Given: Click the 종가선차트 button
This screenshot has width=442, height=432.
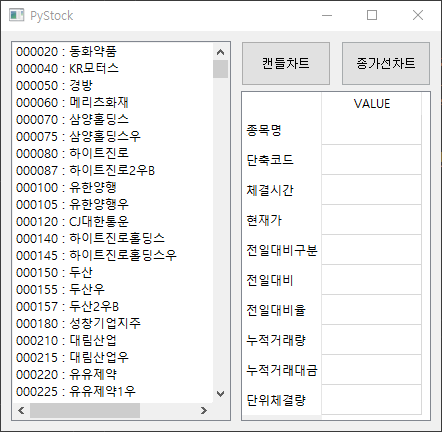Looking at the screenshot, I should click(x=386, y=63).
